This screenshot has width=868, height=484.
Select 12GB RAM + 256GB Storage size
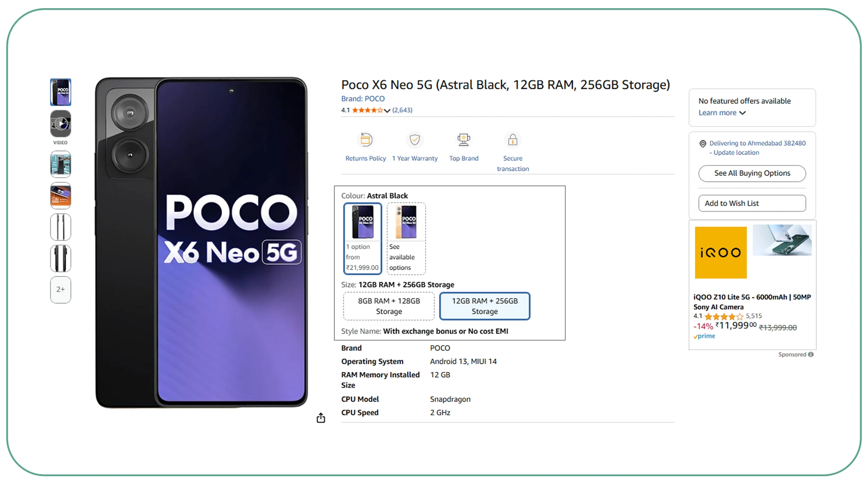(x=485, y=306)
